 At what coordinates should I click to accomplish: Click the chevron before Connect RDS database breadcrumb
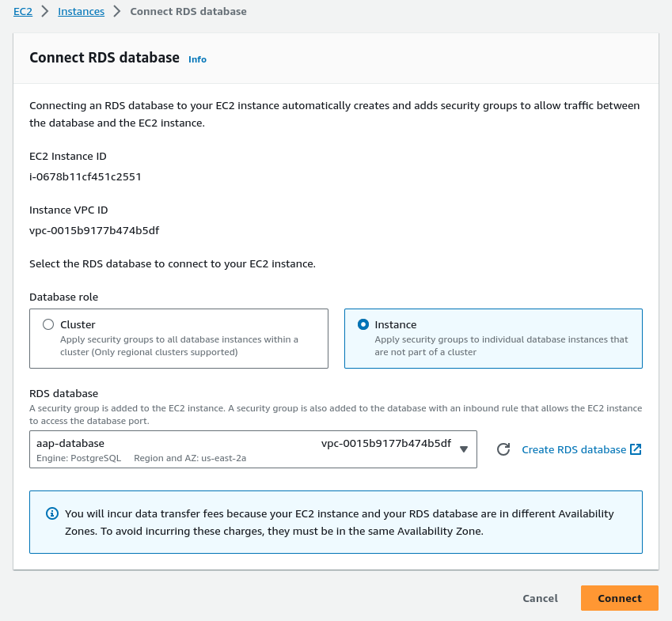coord(117,12)
